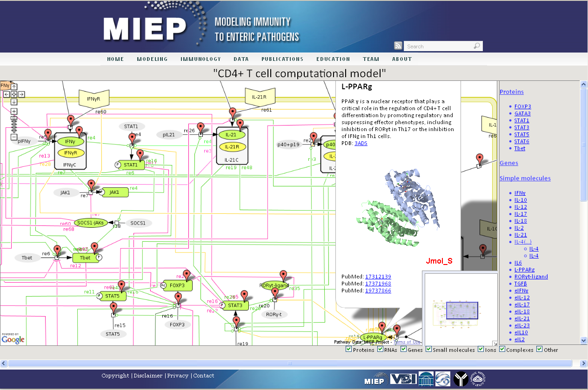This screenshot has width=588, height=390.
Task: Toggle the RNAs checkbox
Action: 381,350
